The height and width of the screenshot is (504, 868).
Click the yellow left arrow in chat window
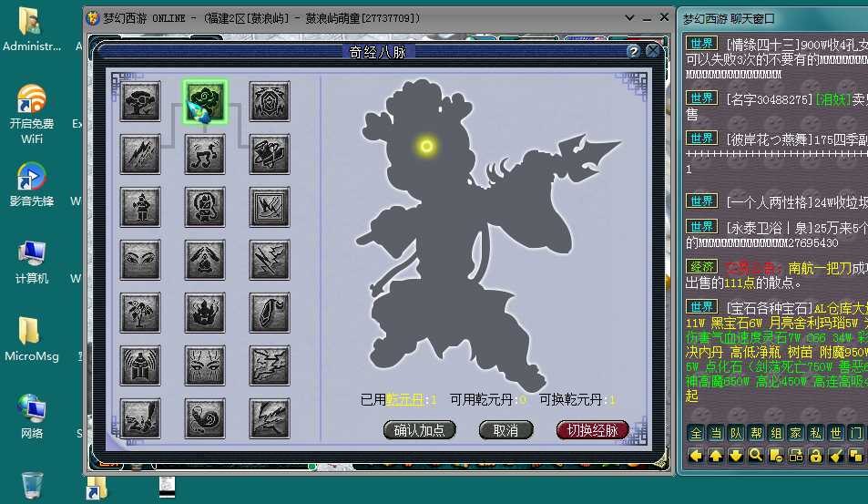click(x=696, y=456)
